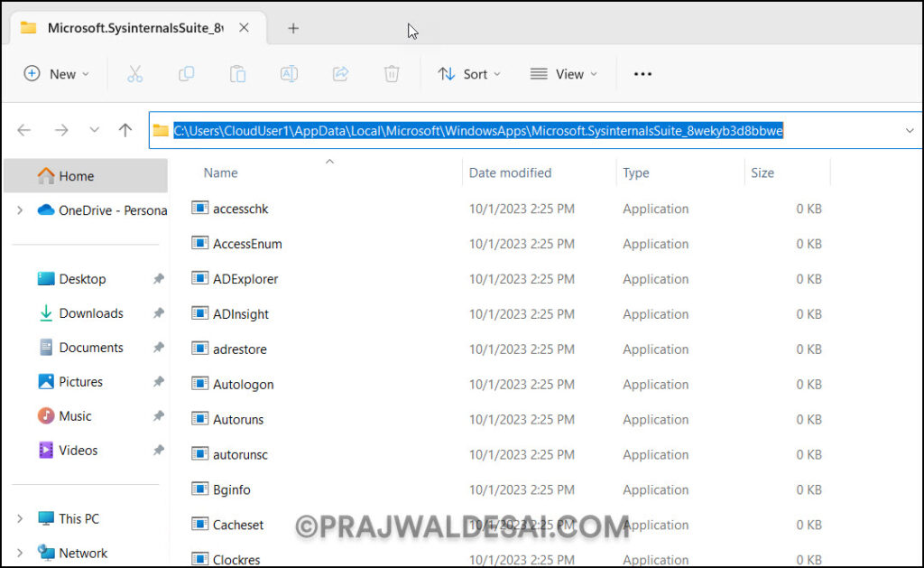This screenshot has width=924, height=568.
Task: Click the Autologon application icon
Action: (199, 384)
